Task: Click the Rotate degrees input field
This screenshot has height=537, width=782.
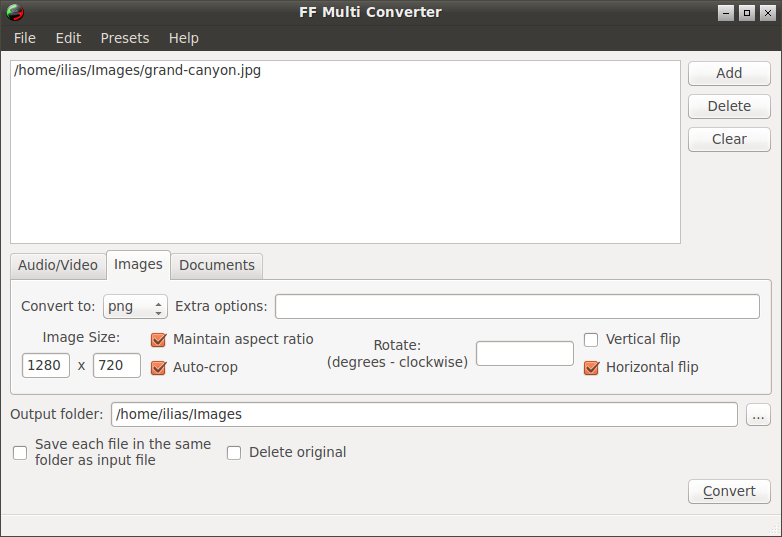Action: coord(524,353)
